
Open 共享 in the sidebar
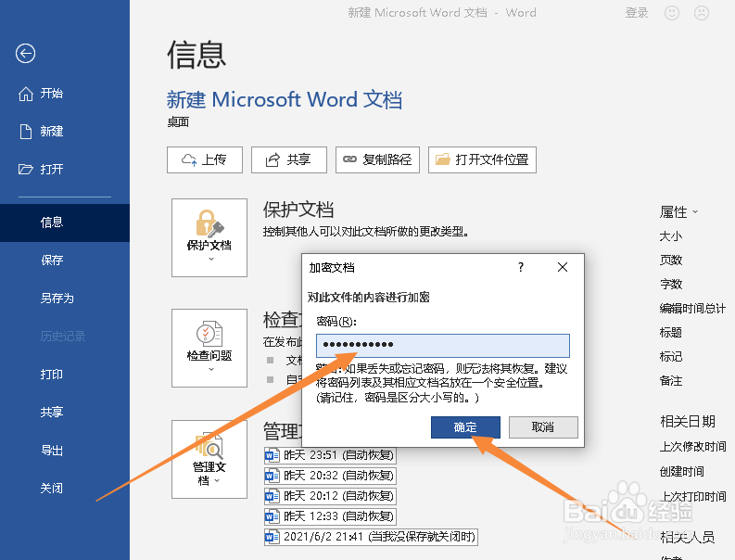coord(65,413)
